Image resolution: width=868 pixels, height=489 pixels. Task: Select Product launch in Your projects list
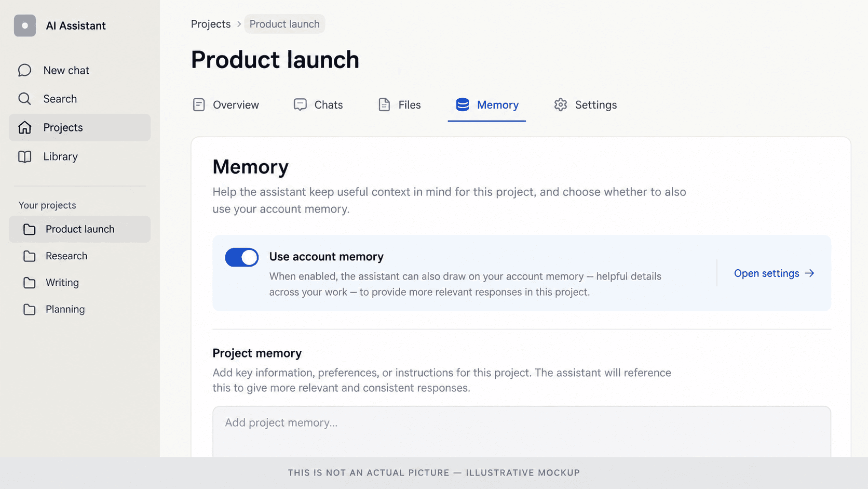click(x=80, y=229)
